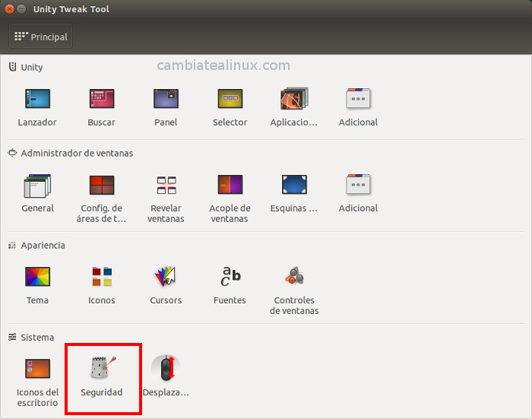Click the Principal overview button
532x419 pixels.
[x=41, y=37]
